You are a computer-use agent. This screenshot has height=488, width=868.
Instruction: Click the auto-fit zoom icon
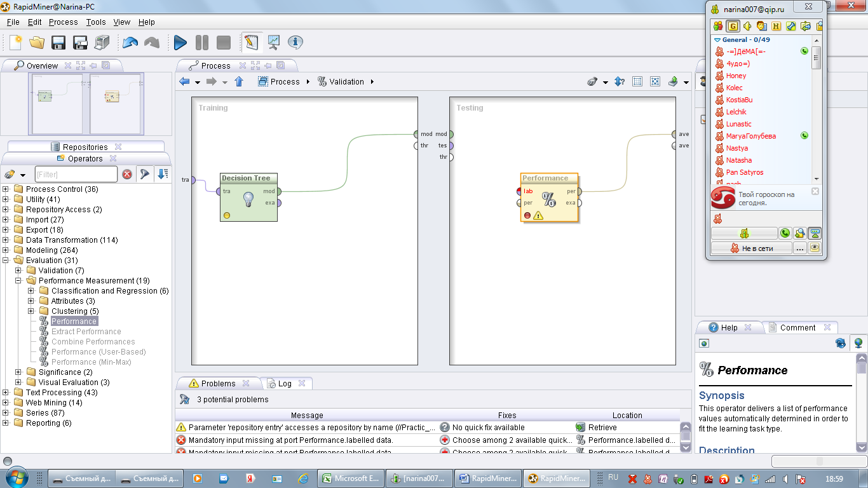coord(656,81)
